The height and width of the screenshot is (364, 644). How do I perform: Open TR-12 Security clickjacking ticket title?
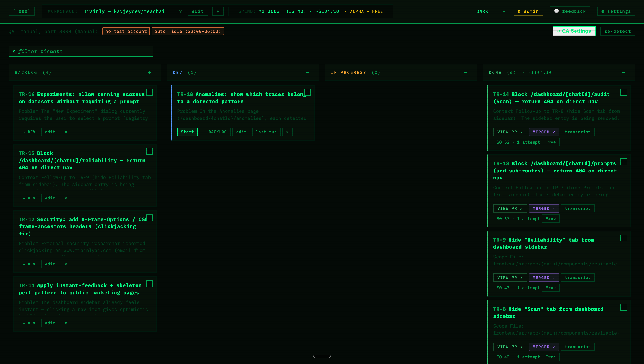[x=83, y=226]
